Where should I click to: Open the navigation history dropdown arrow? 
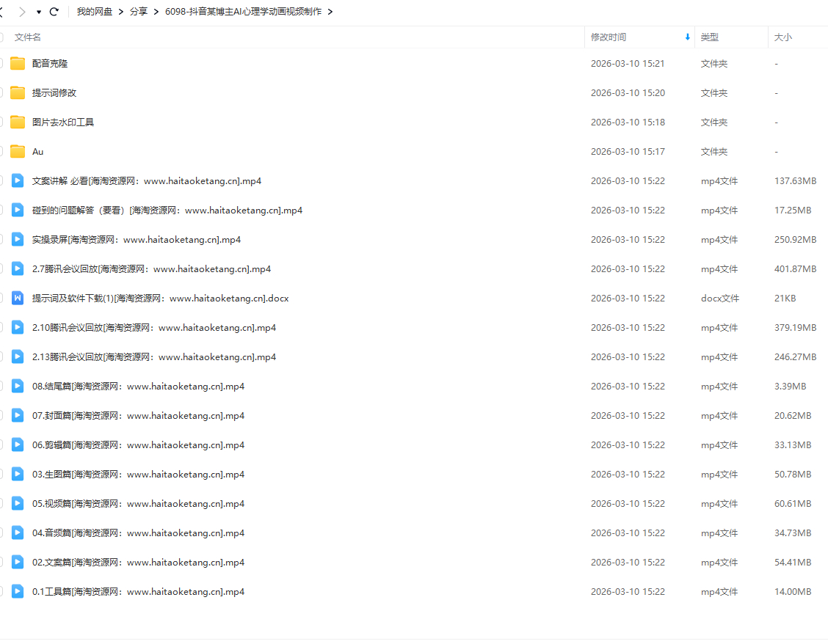[38, 12]
